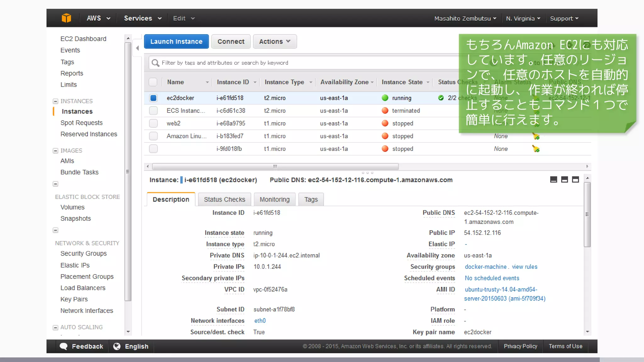Uncheck the ec2docker instance checkbox
This screenshot has width=644, height=362.
tap(153, 98)
